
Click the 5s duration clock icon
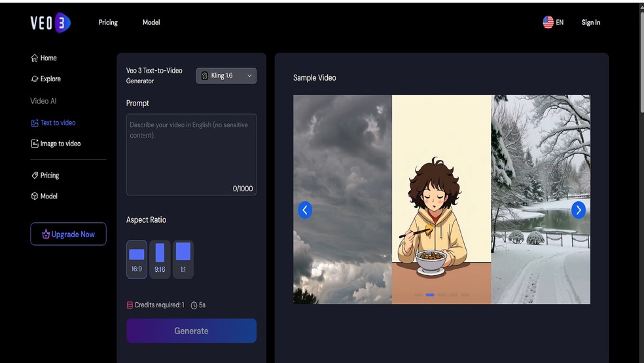(x=194, y=305)
